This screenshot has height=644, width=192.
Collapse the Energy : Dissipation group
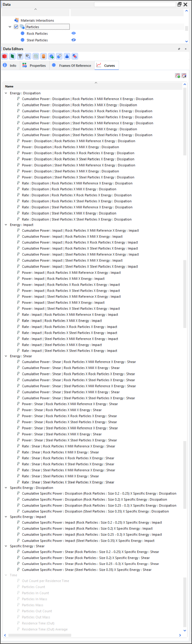[6, 93]
